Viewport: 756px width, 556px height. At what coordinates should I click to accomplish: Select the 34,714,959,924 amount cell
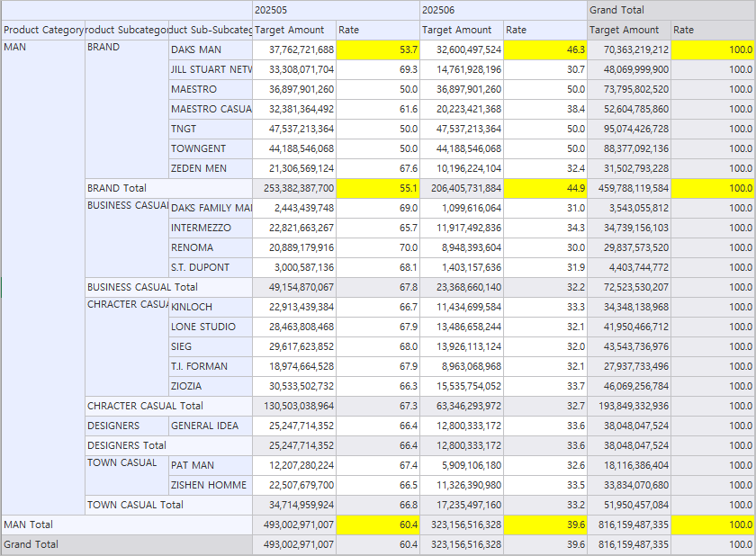pyautogui.click(x=294, y=504)
